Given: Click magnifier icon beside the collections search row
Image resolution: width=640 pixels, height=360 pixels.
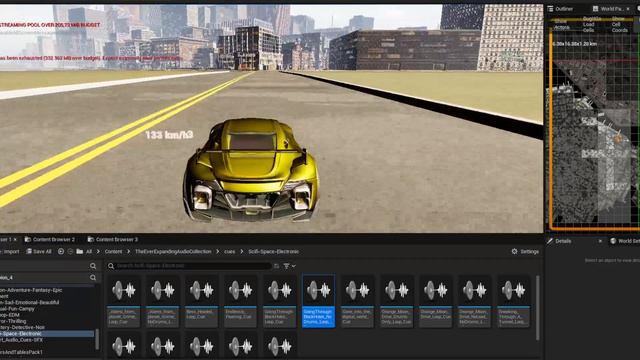Looking at the screenshot, I should tap(93, 278).
